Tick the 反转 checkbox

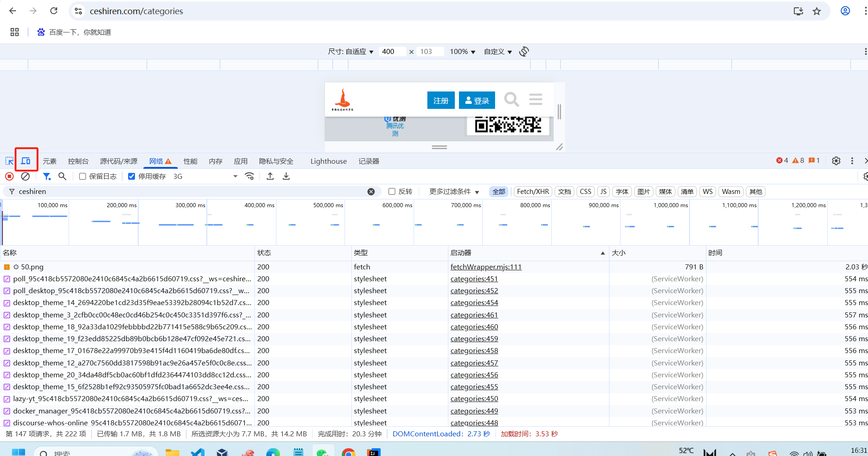[x=392, y=192]
